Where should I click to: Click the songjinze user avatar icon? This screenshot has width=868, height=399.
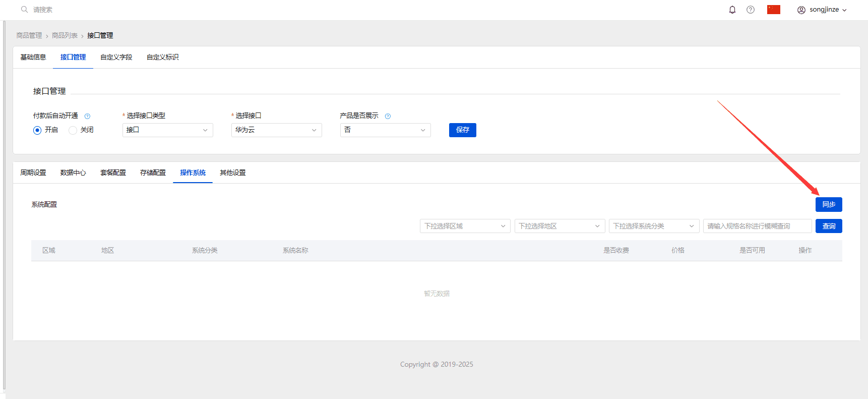(x=801, y=10)
